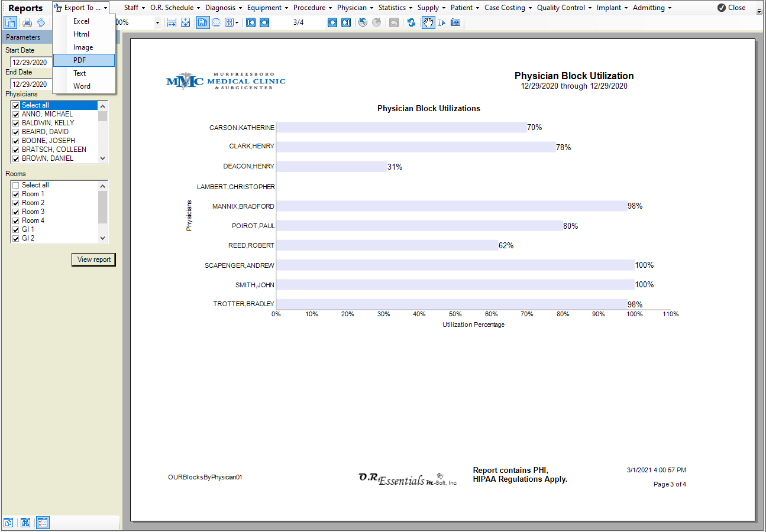Open the O.R. Schedule dropdown menu
766x532 pixels.
pyautogui.click(x=175, y=8)
